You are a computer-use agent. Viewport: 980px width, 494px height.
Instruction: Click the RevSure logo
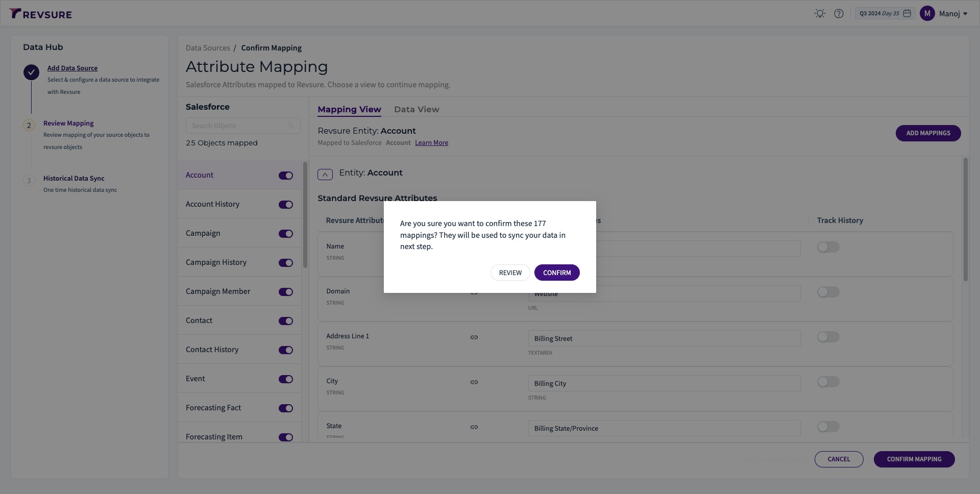[40, 14]
